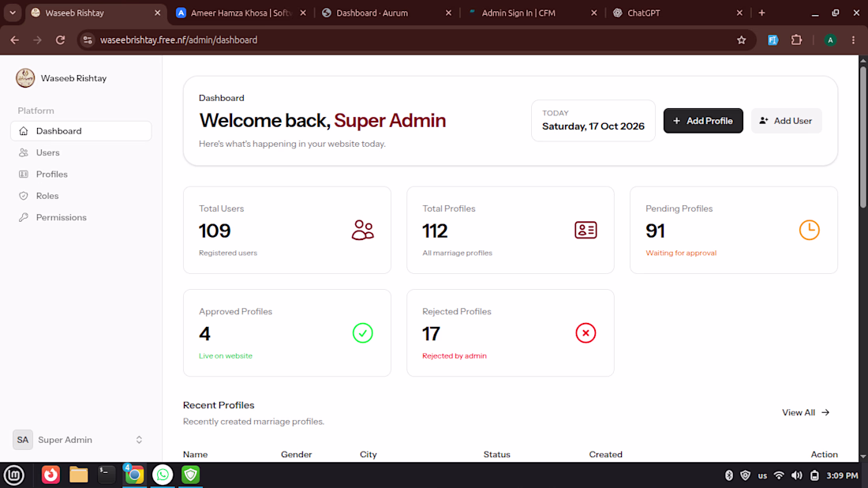Open WhatsApp from the taskbar
The image size is (868, 488).
[163, 475]
